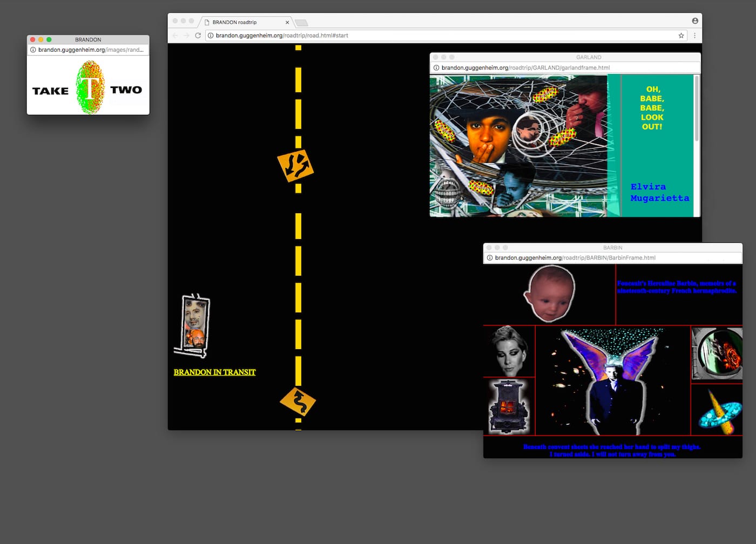Click the upper divided-road warning sign
The width and height of the screenshot is (756, 544).
[295, 166]
